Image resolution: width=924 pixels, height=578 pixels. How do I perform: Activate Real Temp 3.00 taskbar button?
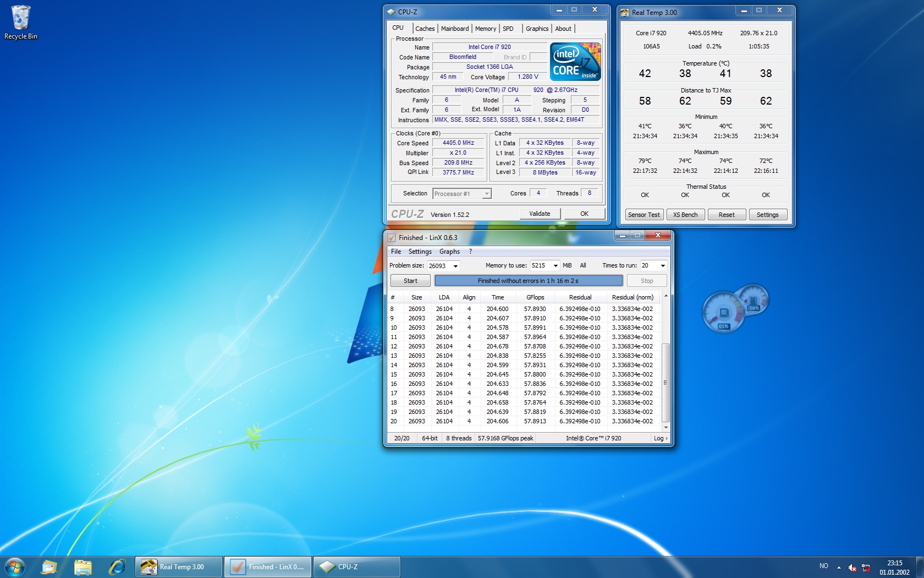click(x=179, y=567)
